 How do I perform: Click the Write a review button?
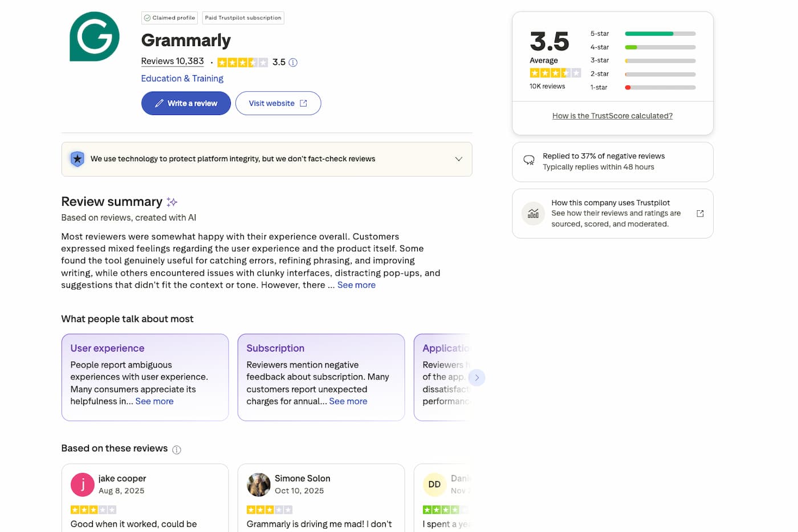click(x=186, y=103)
